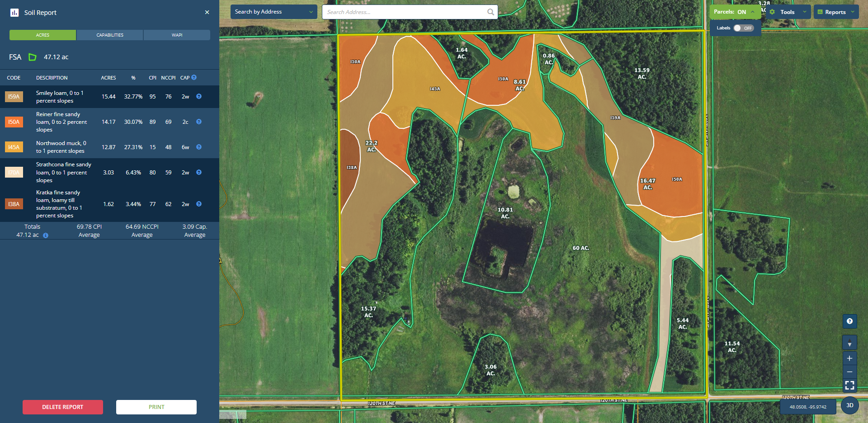Enter fullscreen map view
Viewport: 868px width, 423px height.
point(849,385)
